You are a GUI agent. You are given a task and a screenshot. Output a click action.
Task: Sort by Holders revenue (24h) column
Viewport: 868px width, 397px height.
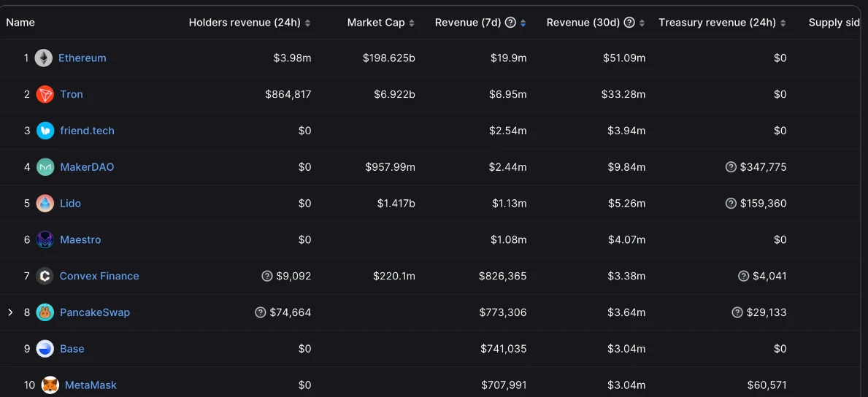pyautogui.click(x=308, y=23)
